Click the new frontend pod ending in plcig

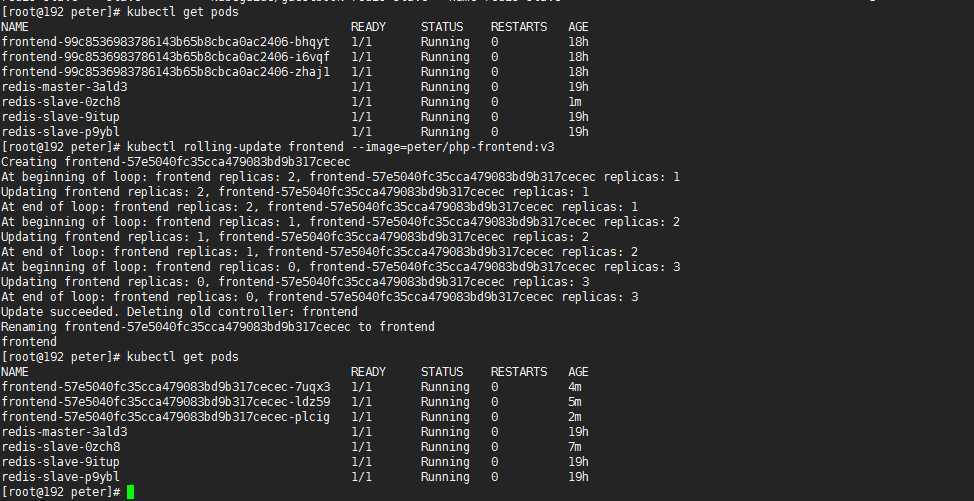click(x=166, y=417)
